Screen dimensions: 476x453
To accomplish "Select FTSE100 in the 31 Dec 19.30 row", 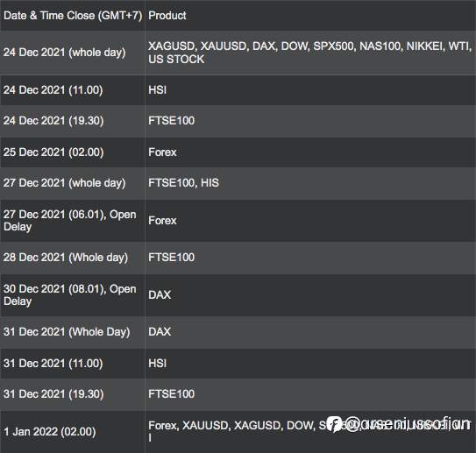I will (x=172, y=394).
